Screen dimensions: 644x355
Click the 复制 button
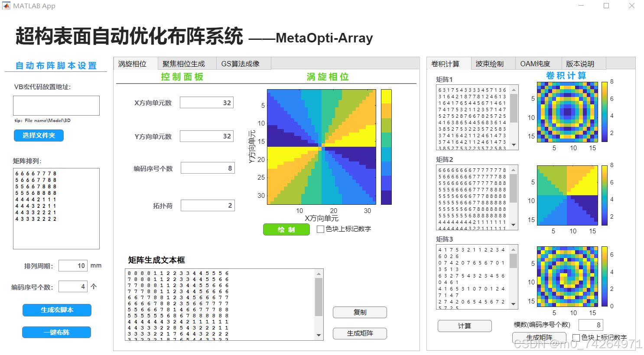click(360, 312)
